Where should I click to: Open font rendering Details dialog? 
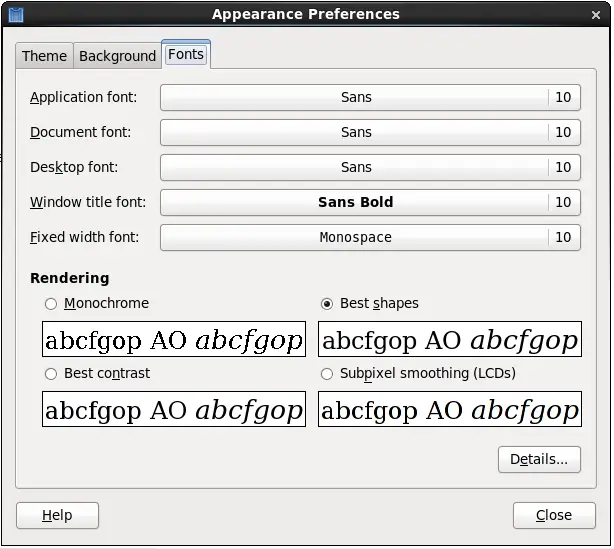click(x=539, y=459)
